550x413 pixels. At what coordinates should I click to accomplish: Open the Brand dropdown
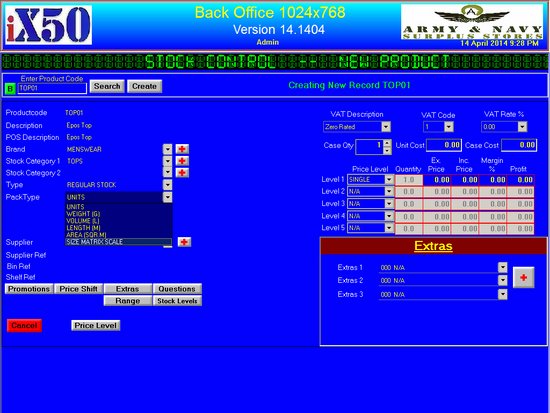[167, 149]
